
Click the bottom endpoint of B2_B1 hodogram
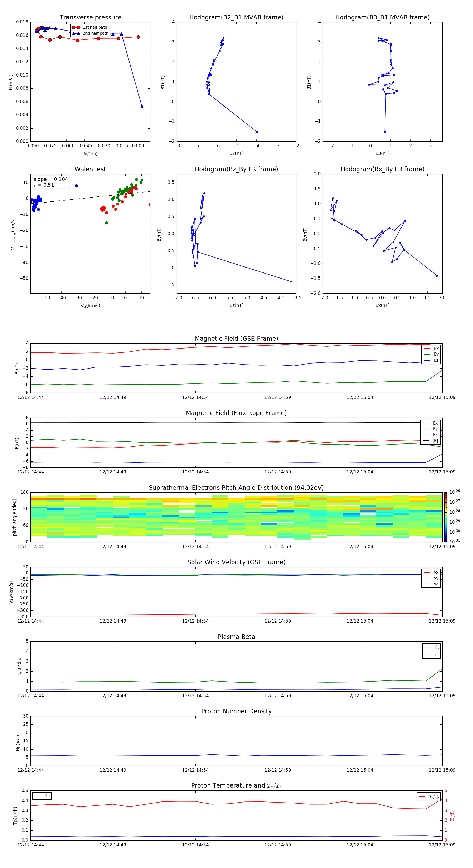[x=256, y=132]
